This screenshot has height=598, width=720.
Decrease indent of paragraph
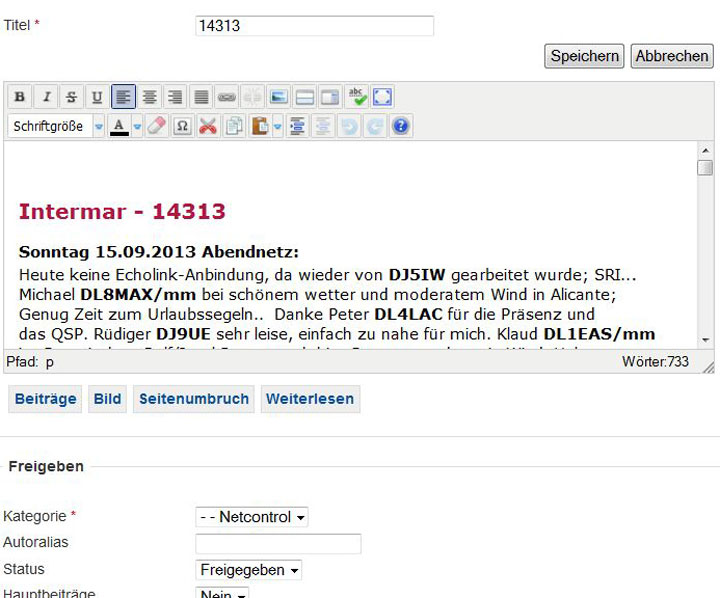click(323, 126)
